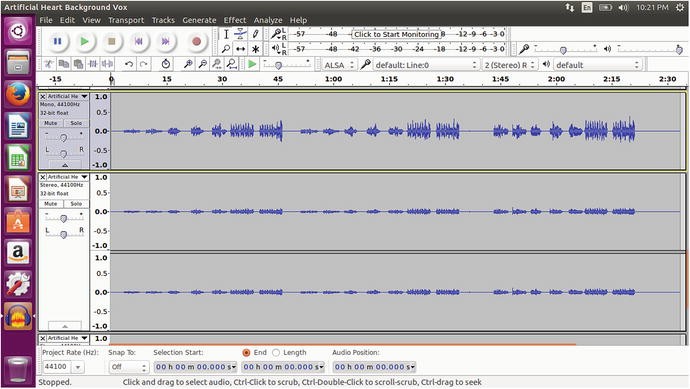690x389 pixels.
Task: Adjust the first track's gain slider
Action: (x=63, y=138)
